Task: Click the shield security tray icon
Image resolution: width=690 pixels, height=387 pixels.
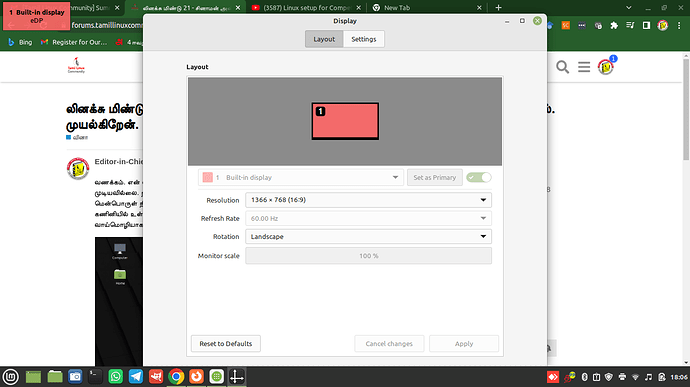Action: pos(609,377)
